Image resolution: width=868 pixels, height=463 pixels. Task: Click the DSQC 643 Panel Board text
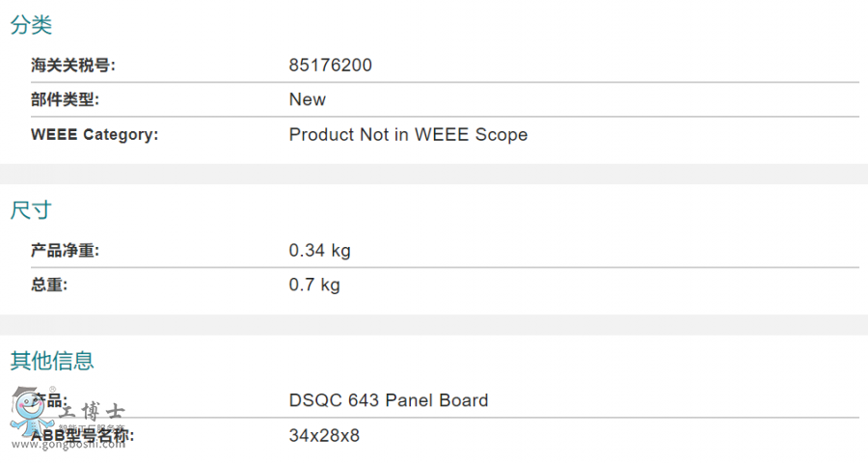pyautogui.click(x=389, y=400)
